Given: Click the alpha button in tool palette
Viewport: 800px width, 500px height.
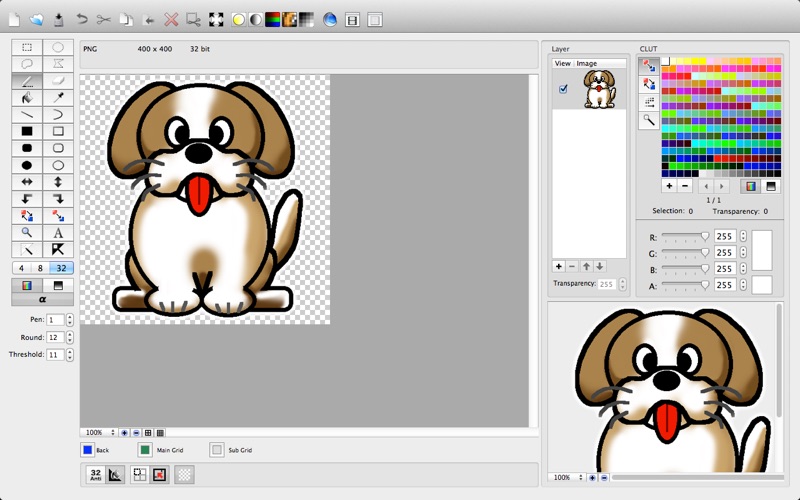Looking at the screenshot, I should pyautogui.click(x=42, y=299).
